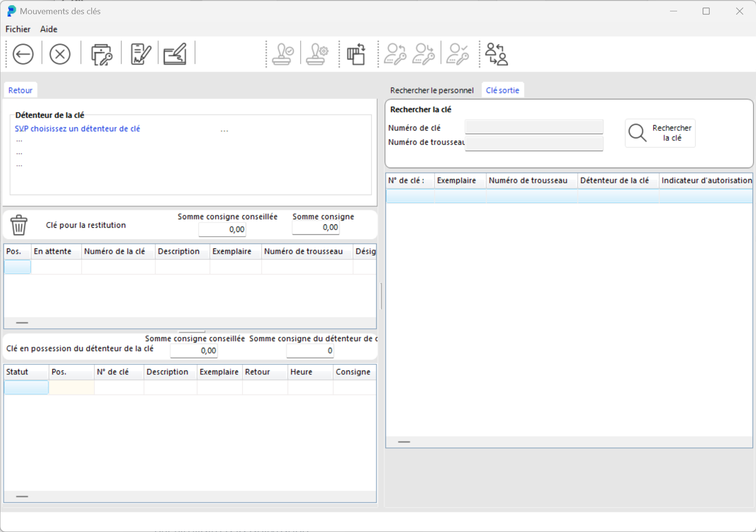756x532 pixels.
Task: Click the stamp with checkmark icon
Action: tap(283, 54)
